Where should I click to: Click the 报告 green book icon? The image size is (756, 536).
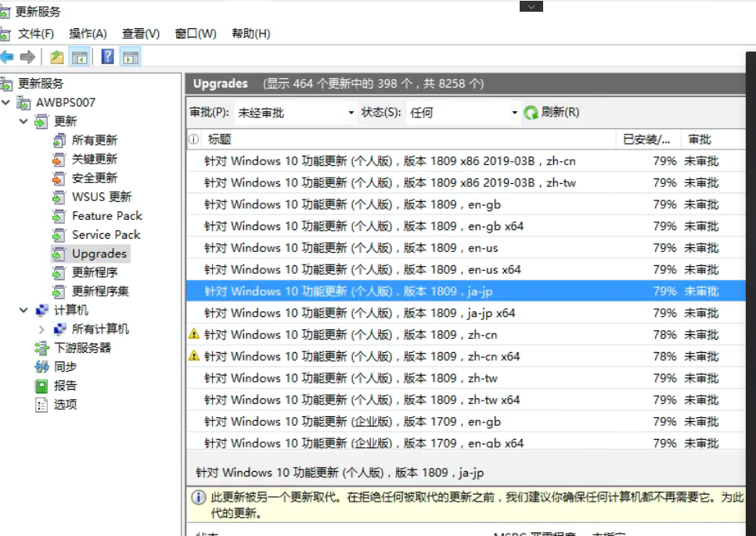pyautogui.click(x=42, y=386)
